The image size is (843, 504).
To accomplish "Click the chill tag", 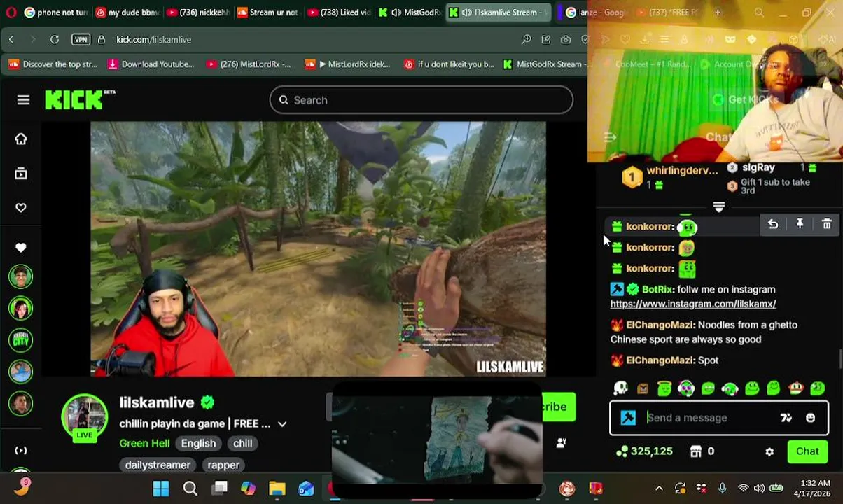I will (243, 443).
